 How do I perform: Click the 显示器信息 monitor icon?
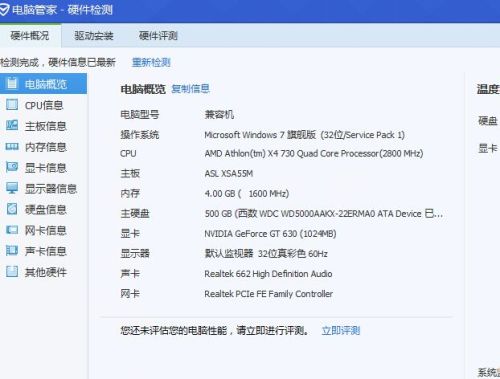(12, 188)
